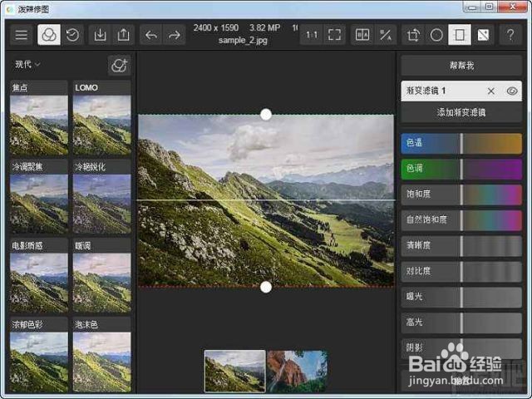
Task: Expand the 现代 preset category dropdown
Action: [27, 64]
